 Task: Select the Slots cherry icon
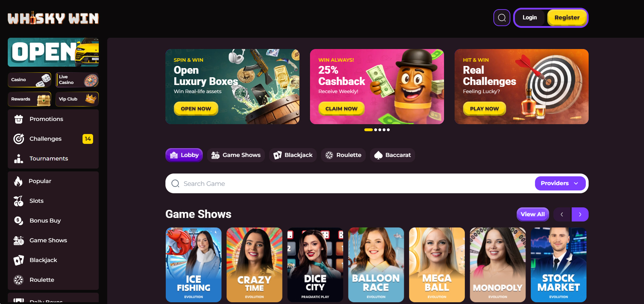pyautogui.click(x=19, y=201)
